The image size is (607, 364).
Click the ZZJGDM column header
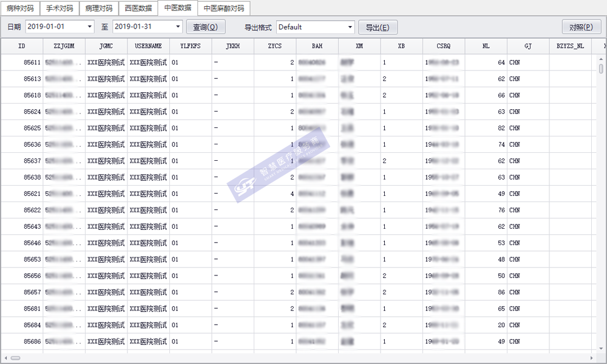click(x=64, y=46)
